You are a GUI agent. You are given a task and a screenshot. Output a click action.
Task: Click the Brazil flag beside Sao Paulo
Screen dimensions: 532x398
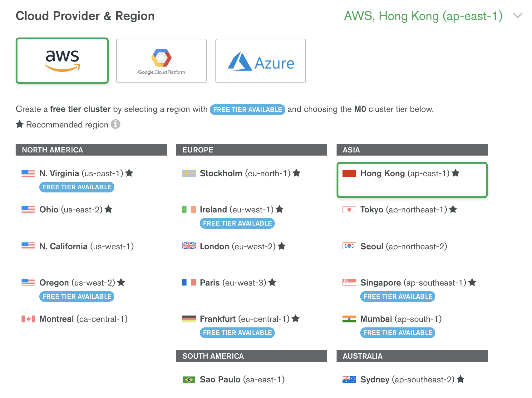[189, 380]
